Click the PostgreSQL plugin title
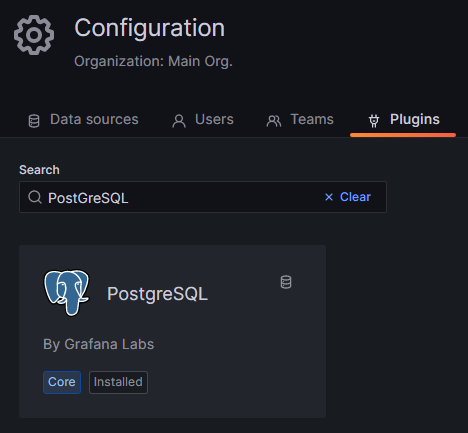This screenshot has height=433, width=468. 157,294
